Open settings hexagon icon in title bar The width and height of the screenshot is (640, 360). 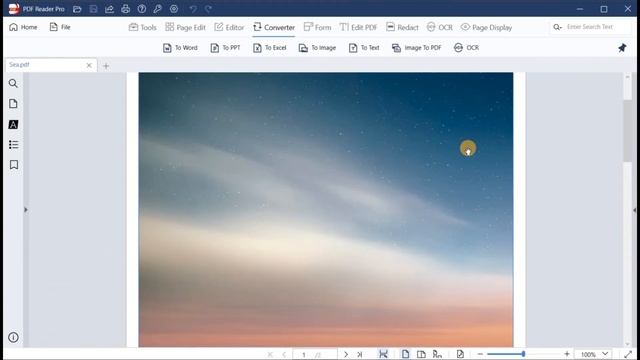point(174,9)
